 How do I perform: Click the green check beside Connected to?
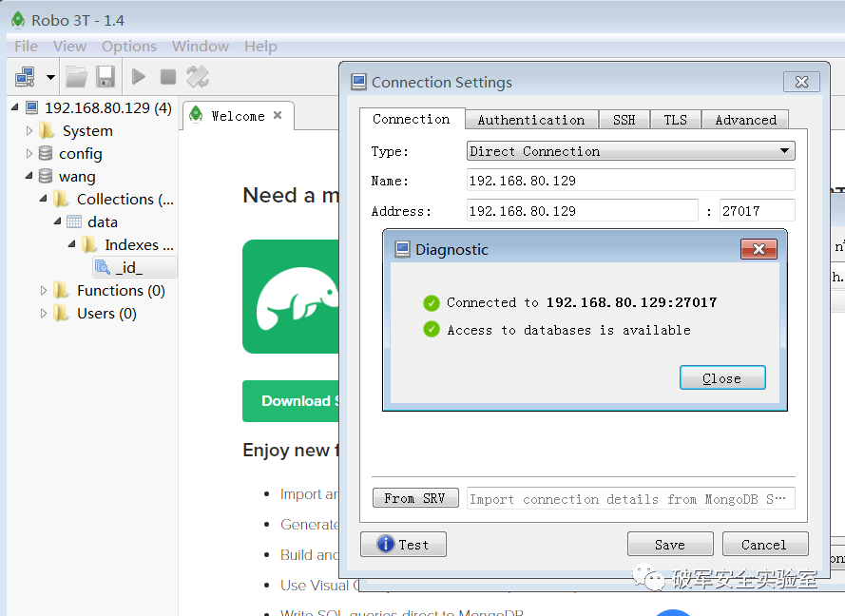pyautogui.click(x=432, y=303)
